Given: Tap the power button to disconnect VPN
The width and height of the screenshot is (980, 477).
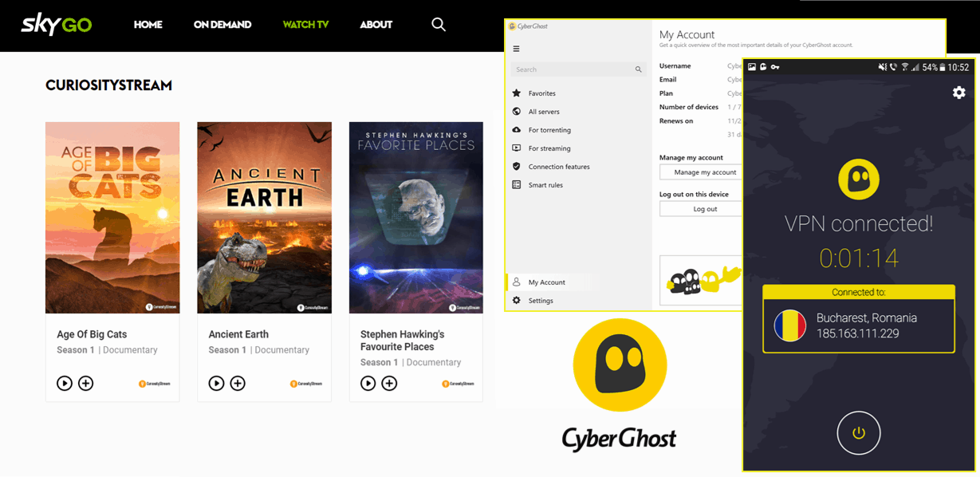Looking at the screenshot, I should 859,433.
